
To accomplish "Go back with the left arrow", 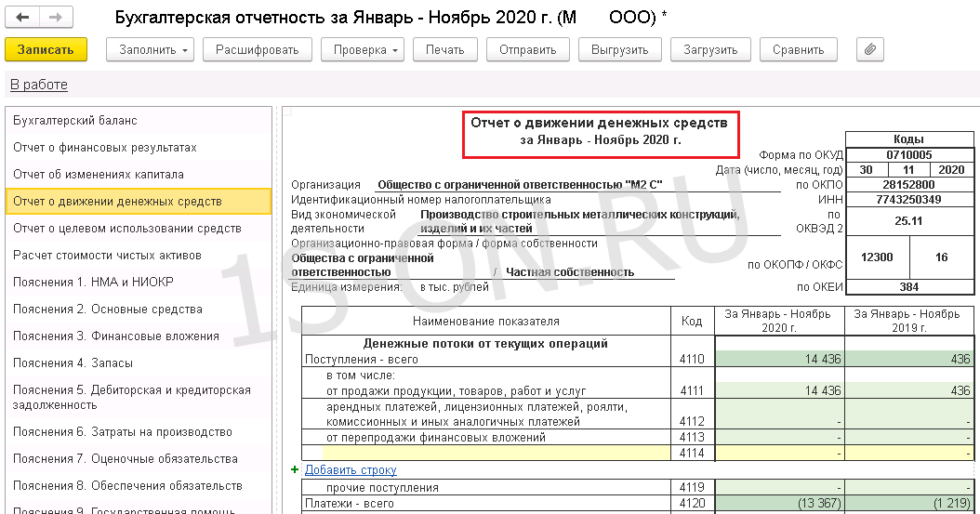I will click(x=22, y=18).
